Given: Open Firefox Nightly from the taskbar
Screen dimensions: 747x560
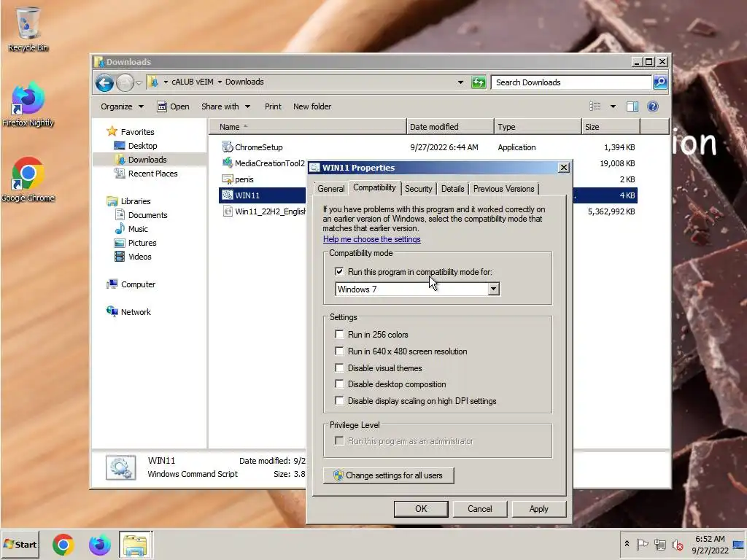Looking at the screenshot, I should click(99, 544).
